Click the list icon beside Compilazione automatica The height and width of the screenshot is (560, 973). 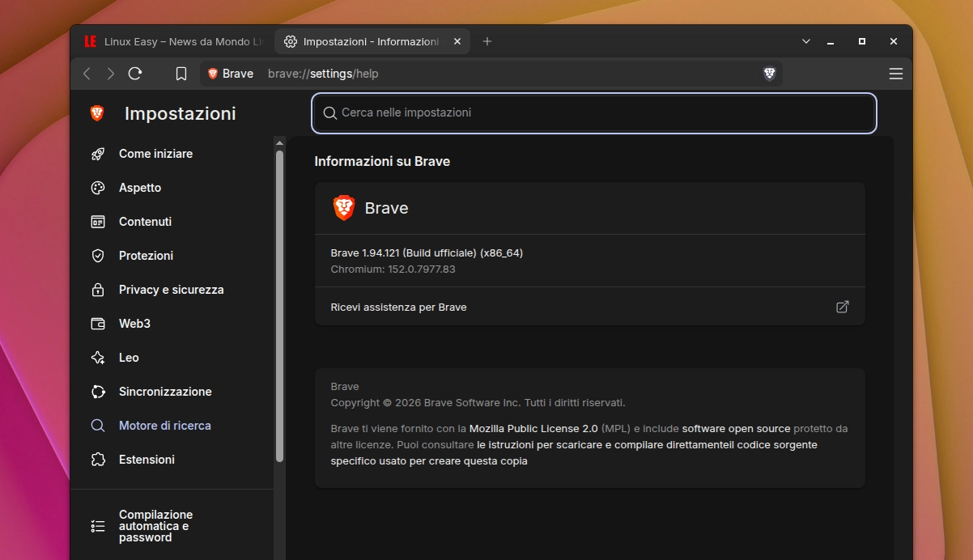[x=98, y=526]
